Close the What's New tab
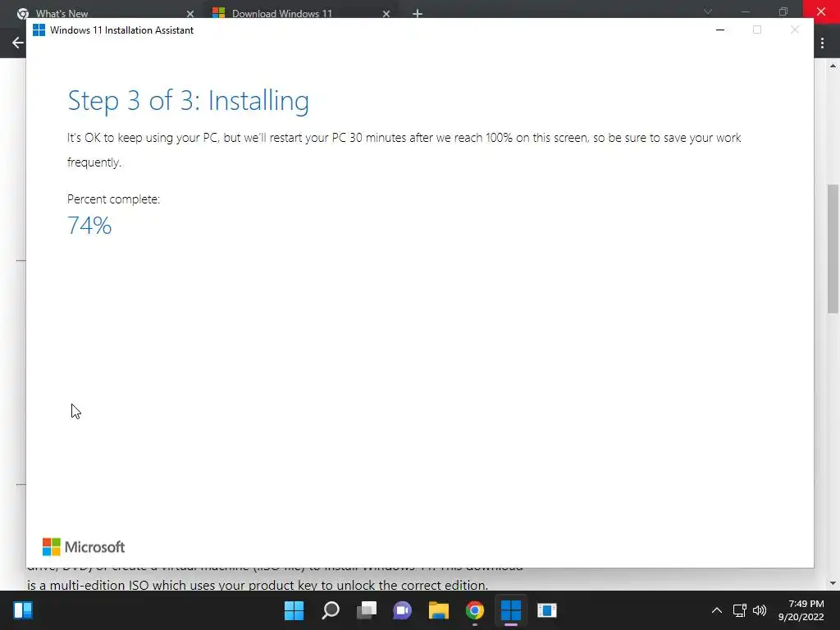This screenshot has width=840, height=630. coord(190,14)
